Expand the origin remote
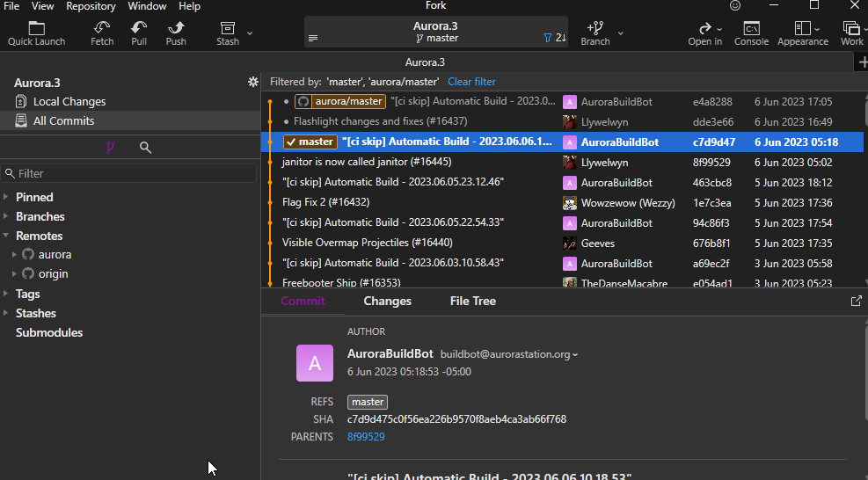 click(14, 273)
